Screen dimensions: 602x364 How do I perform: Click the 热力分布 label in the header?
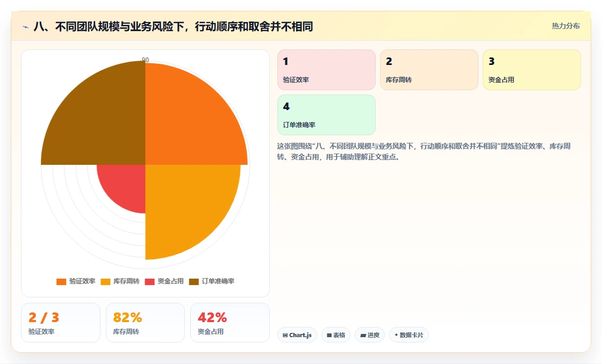point(565,26)
